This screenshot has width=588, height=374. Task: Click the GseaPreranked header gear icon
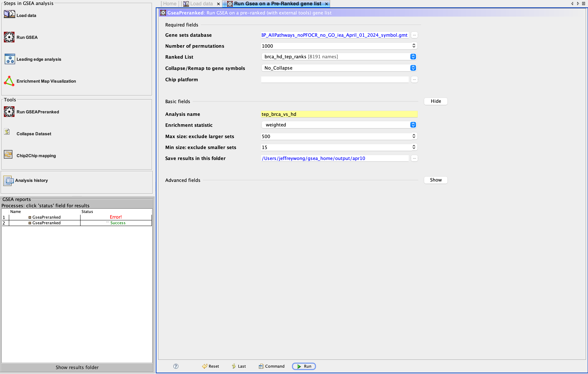click(163, 13)
